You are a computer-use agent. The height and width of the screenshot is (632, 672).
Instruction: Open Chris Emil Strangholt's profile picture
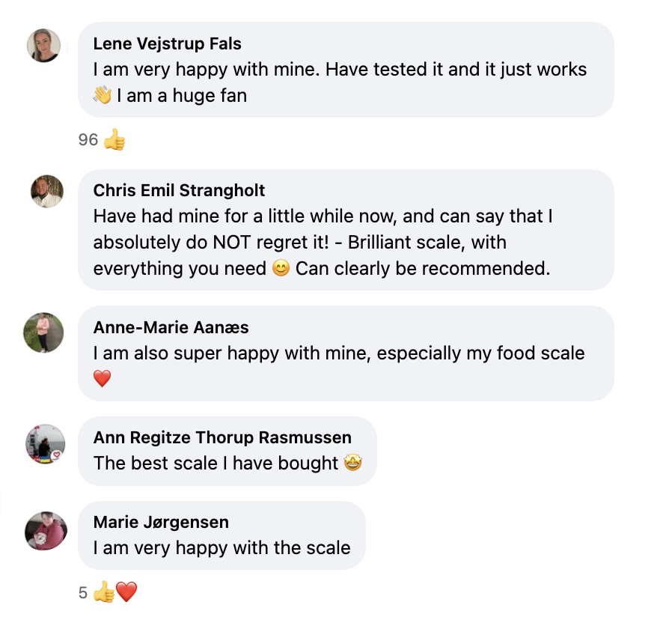click(46, 192)
